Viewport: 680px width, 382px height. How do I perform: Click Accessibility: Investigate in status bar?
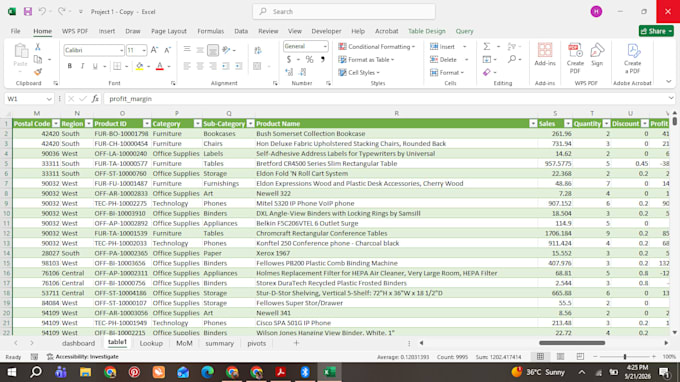82,356
